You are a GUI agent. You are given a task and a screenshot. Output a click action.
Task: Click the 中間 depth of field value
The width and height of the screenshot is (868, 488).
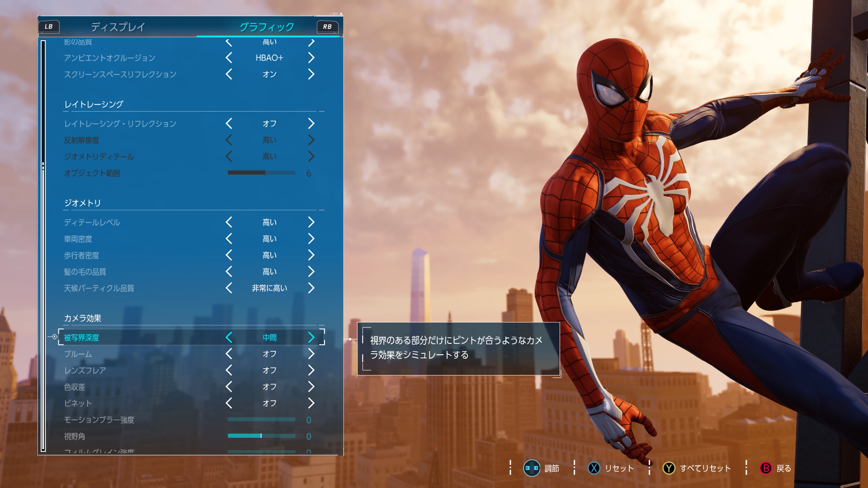click(x=269, y=338)
